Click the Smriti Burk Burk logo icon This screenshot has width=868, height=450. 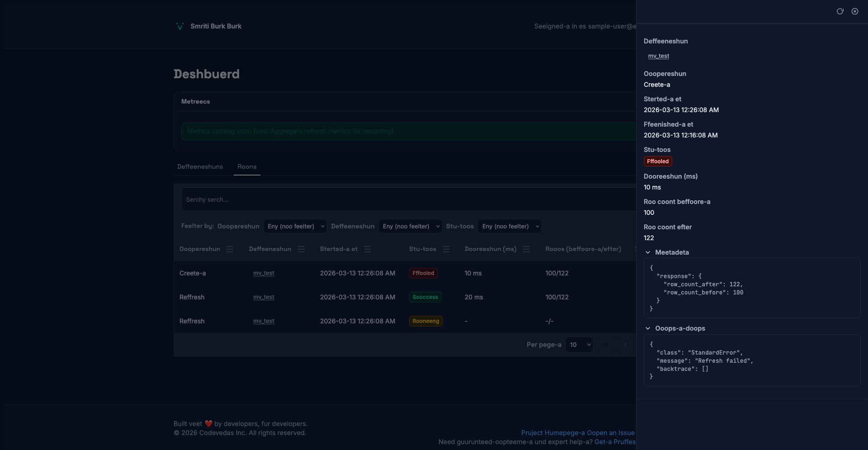pyautogui.click(x=179, y=26)
